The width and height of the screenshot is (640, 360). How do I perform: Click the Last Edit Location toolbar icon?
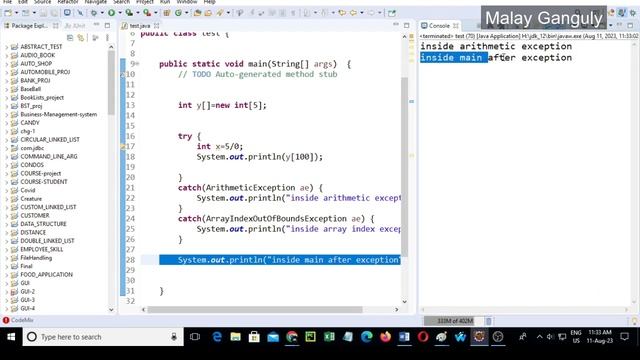(x=342, y=13)
